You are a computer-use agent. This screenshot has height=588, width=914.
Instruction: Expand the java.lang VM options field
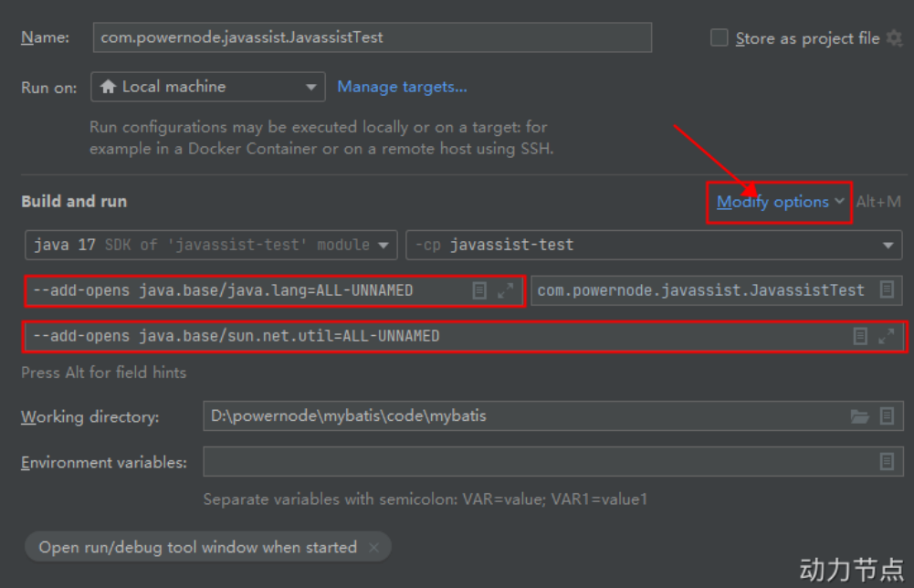click(x=505, y=290)
